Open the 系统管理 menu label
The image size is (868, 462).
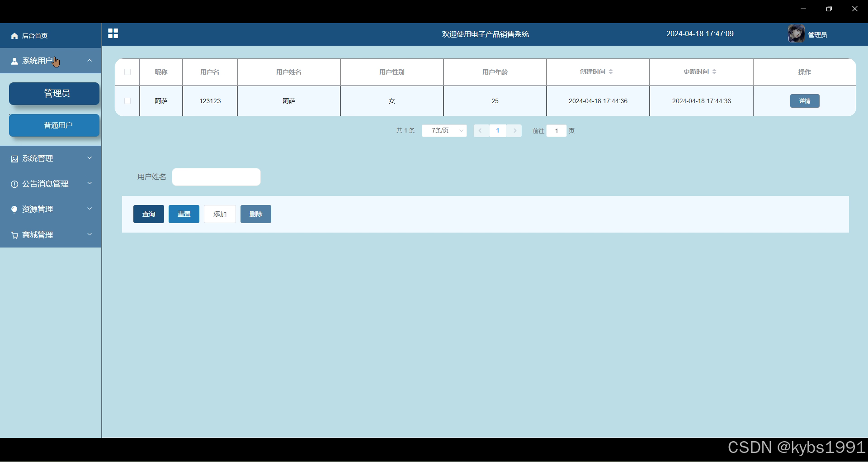tap(38, 159)
